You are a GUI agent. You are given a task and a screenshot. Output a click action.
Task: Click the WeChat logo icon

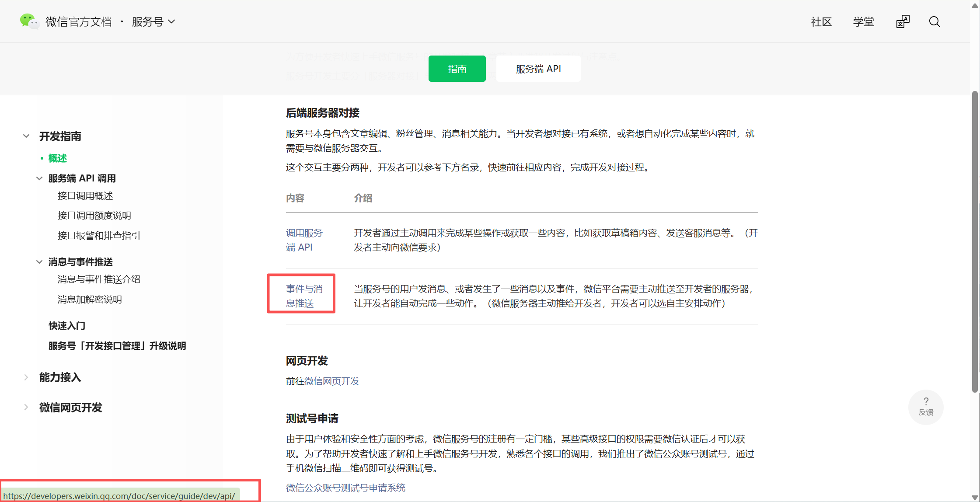[x=29, y=21]
